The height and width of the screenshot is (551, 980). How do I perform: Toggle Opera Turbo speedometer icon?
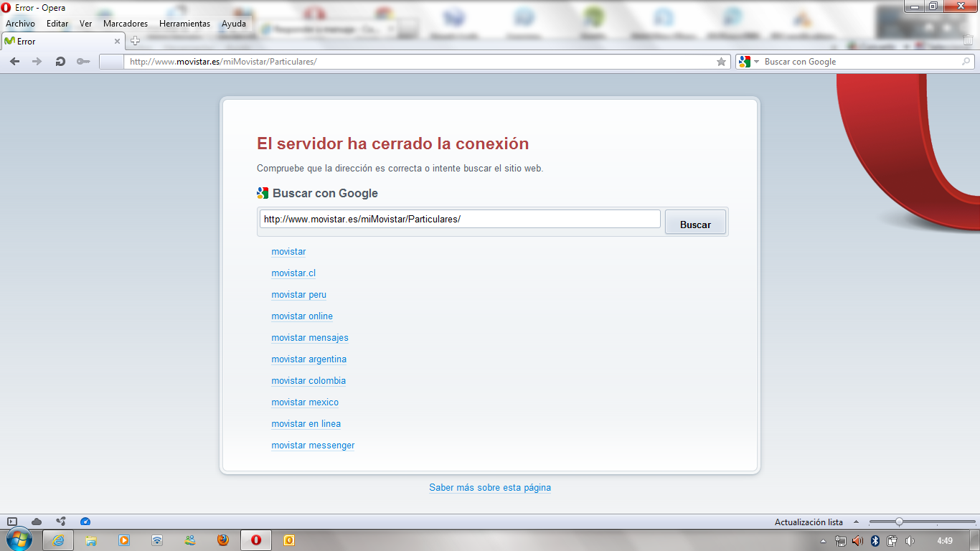(x=85, y=522)
